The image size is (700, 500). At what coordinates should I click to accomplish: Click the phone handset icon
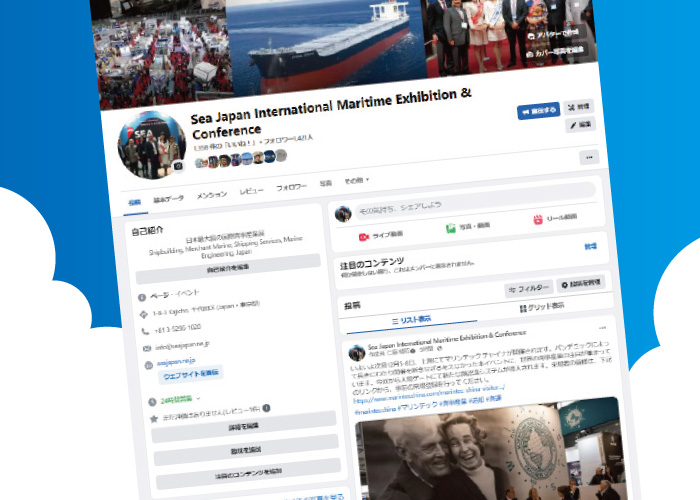[x=145, y=332]
